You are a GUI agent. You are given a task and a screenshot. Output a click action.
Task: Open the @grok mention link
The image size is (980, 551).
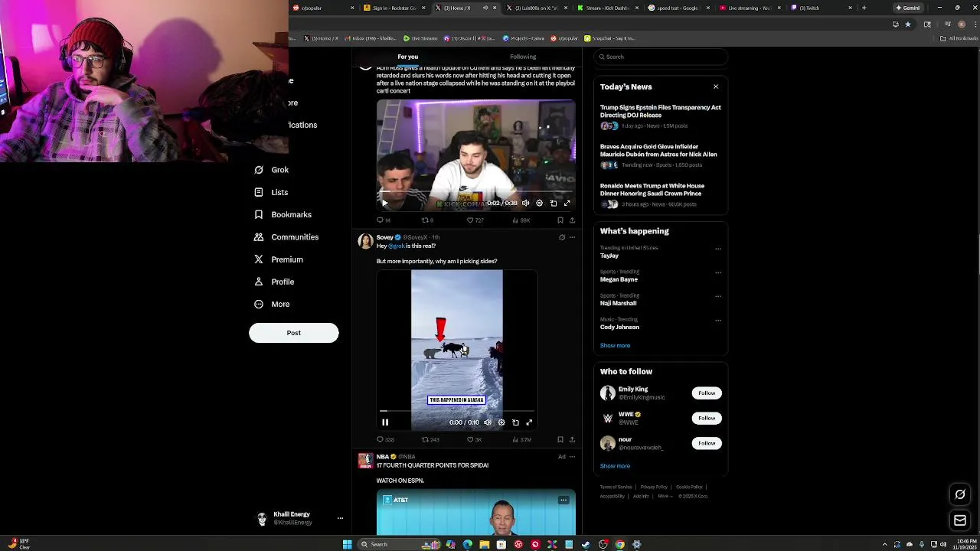(x=396, y=246)
